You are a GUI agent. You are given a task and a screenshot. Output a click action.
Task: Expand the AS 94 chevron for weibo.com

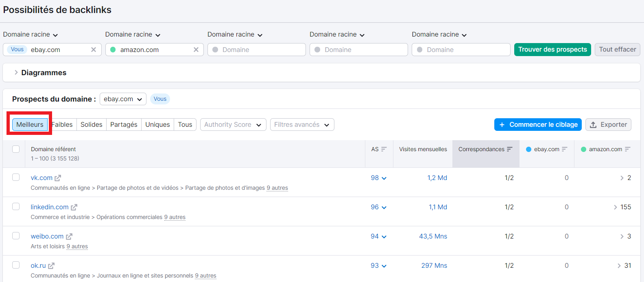pyautogui.click(x=384, y=237)
